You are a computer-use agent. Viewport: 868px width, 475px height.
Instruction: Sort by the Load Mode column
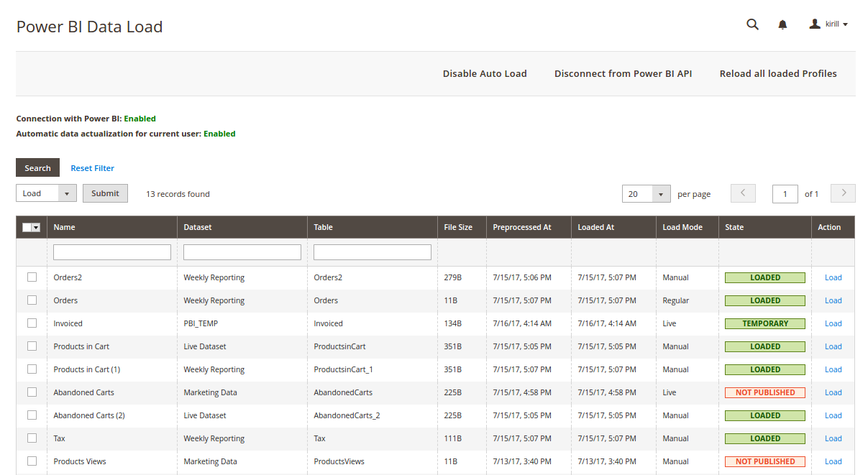click(x=687, y=227)
